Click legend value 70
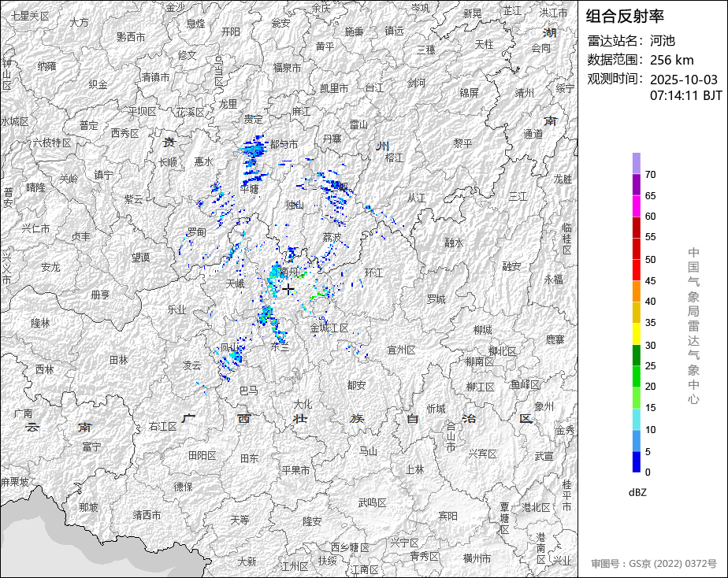728x578 pixels. tap(650, 174)
